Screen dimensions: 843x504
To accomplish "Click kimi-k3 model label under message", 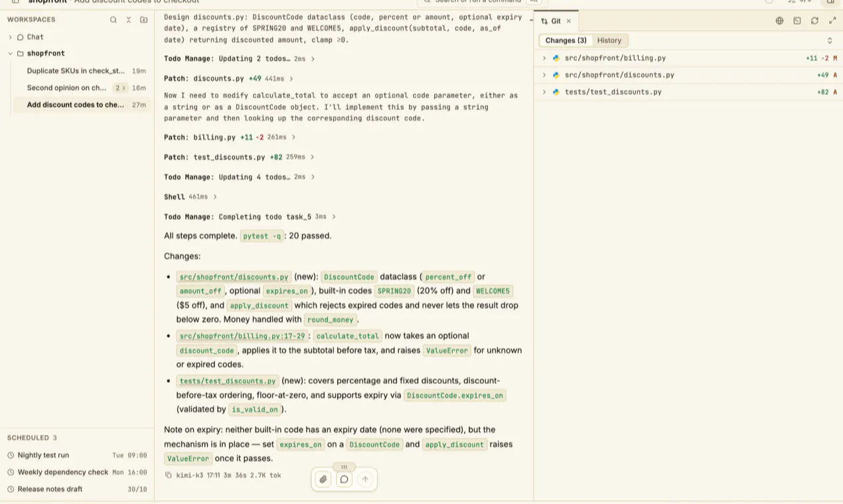I will (190, 475).
